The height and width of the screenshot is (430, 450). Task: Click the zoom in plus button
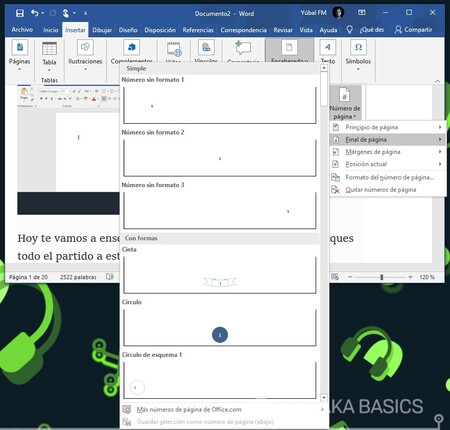pos(410,277)
